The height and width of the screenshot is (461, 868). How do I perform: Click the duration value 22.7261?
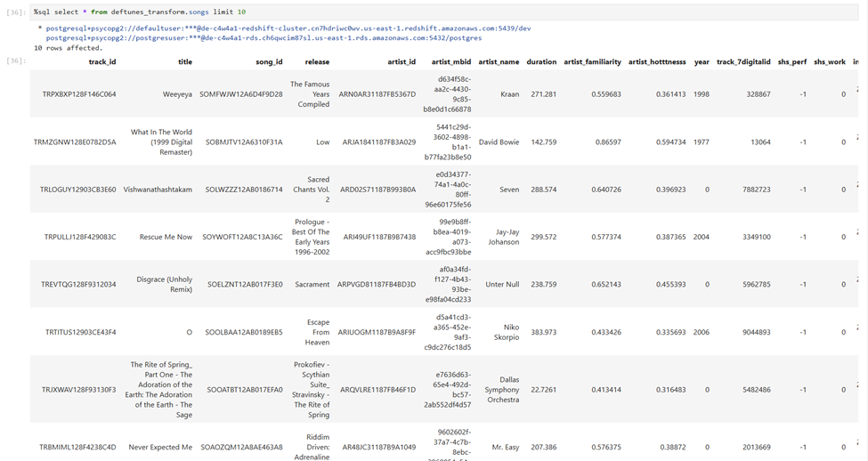pyautogui.click(x=544, y=390)
